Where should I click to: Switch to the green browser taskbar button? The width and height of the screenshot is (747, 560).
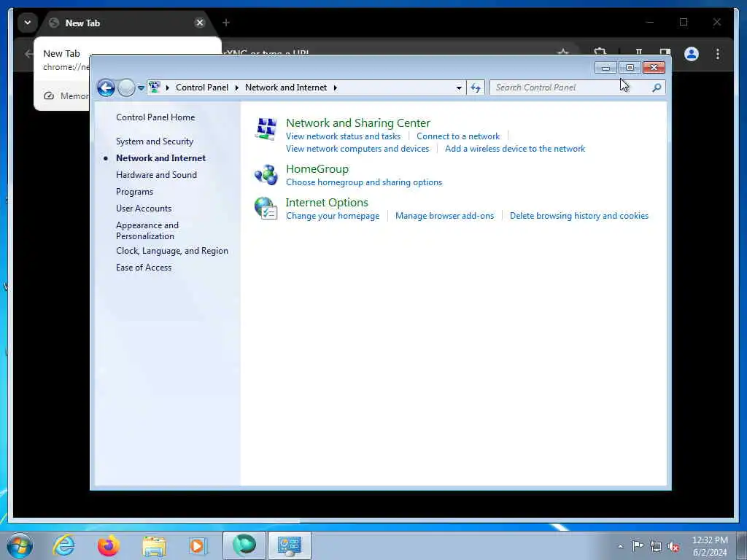pos(244,545)
